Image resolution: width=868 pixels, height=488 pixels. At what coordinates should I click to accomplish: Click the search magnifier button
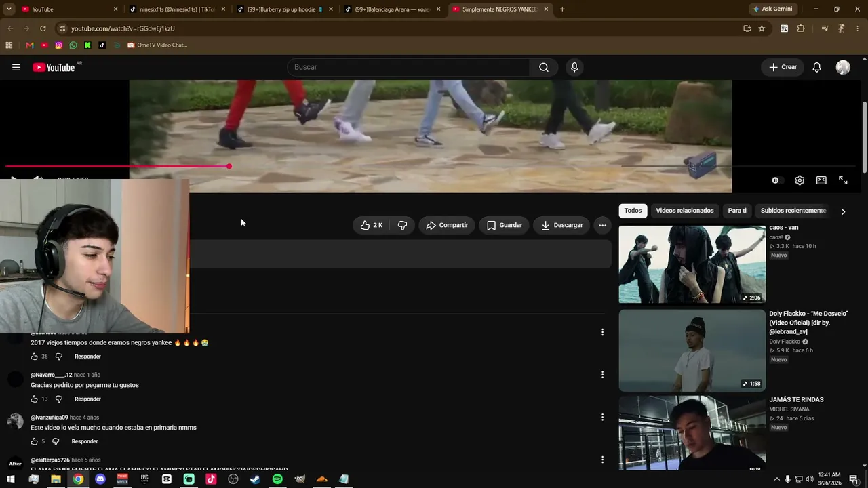pyautogui.click(x=544, y=67)
